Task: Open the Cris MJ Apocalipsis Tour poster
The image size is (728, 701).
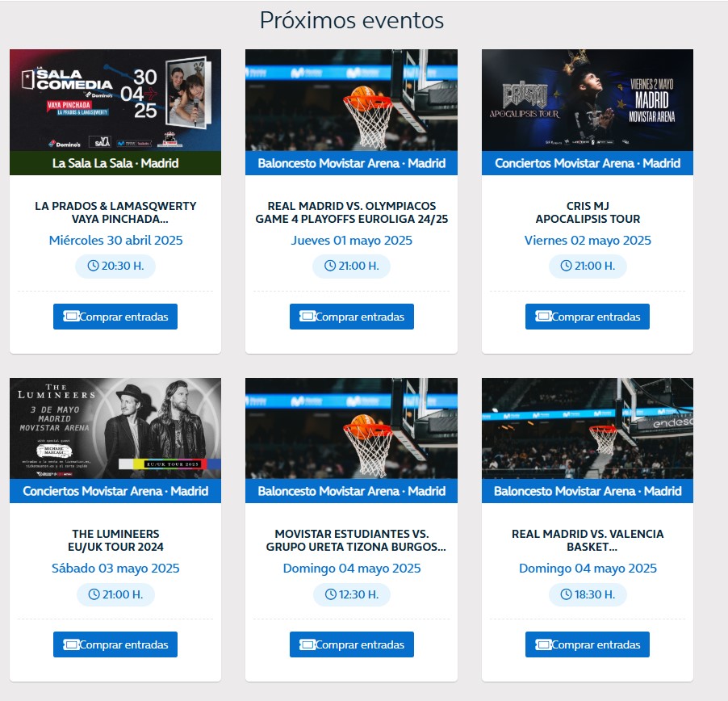Action: pyautogui.click(x=588, y=100)
